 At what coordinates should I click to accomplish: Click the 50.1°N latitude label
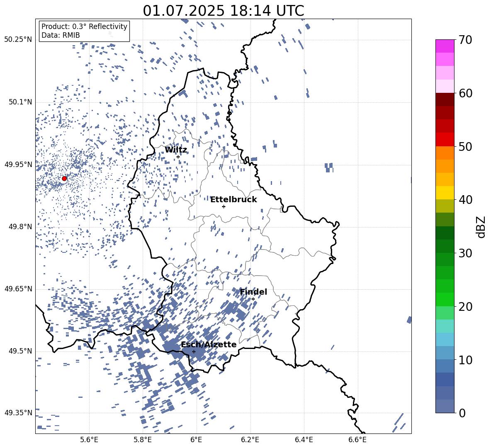(20, 102)
